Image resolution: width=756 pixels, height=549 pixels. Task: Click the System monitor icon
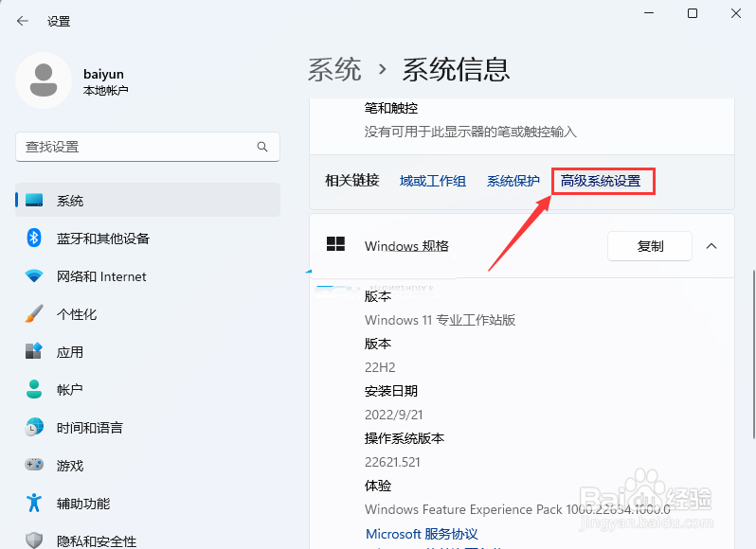[34, 200]
